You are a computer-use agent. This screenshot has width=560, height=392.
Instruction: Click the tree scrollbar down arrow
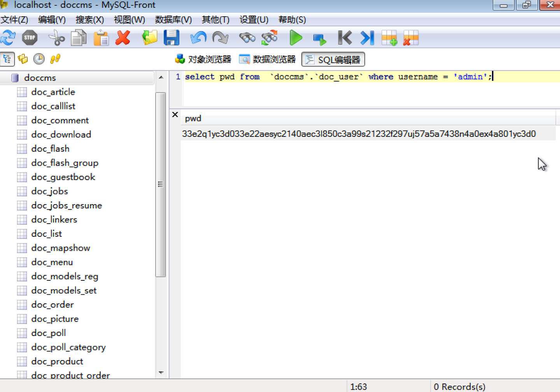coord(161,373)
